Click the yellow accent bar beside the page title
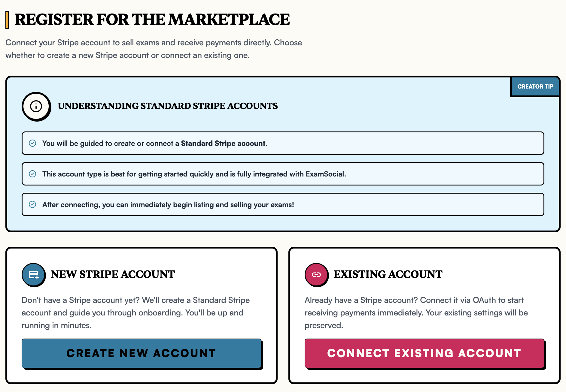This screenshot has width=566, height=392. [x=8, y=19]
